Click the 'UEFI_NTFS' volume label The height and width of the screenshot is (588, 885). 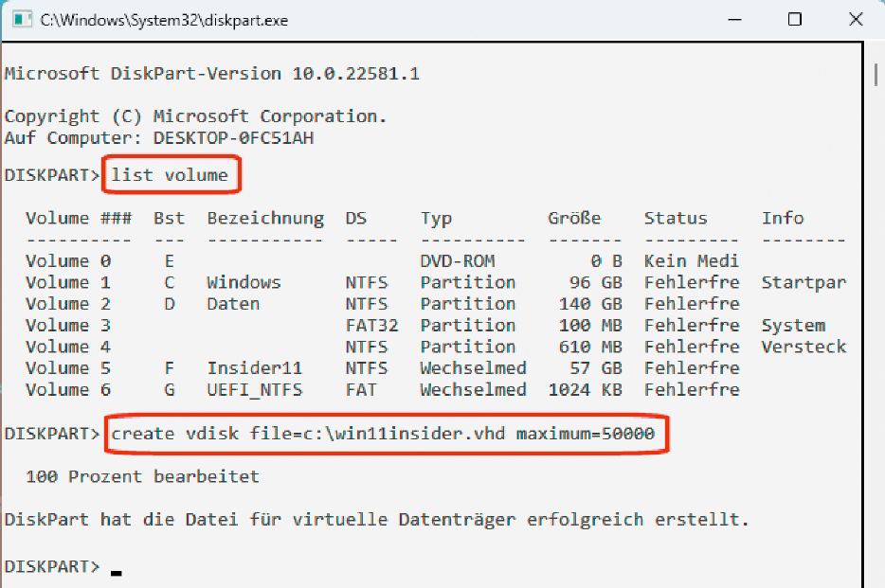coord(255,390)
